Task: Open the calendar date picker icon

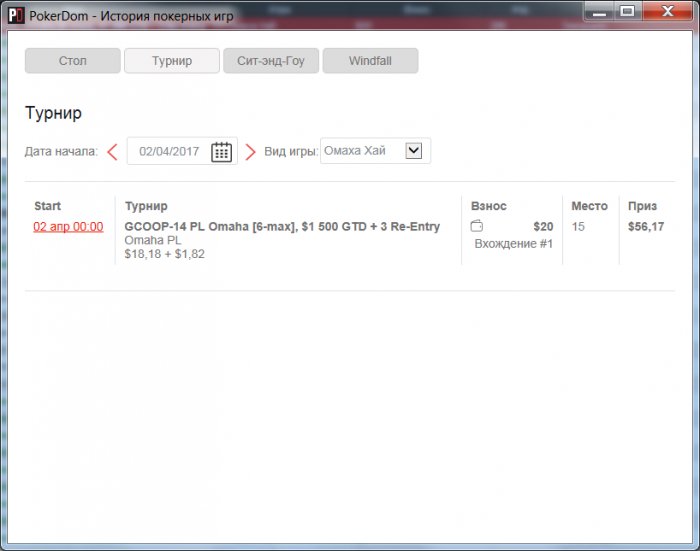Action: 221,152
